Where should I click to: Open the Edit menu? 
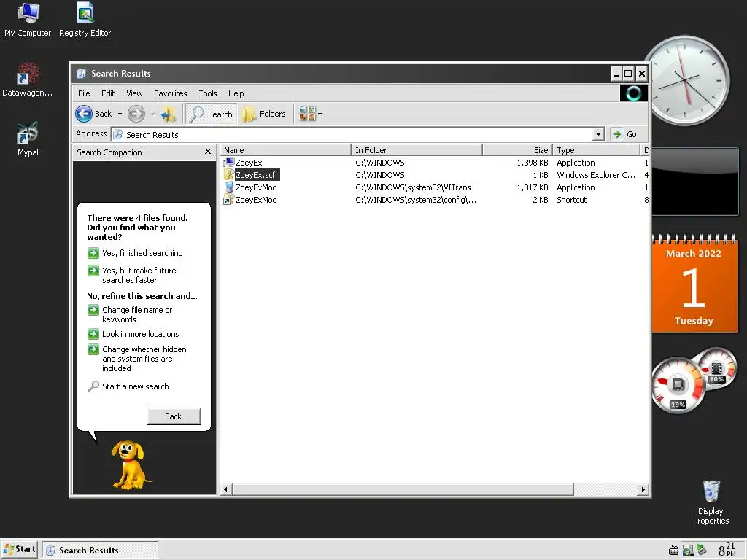click(x=108, y=93)
